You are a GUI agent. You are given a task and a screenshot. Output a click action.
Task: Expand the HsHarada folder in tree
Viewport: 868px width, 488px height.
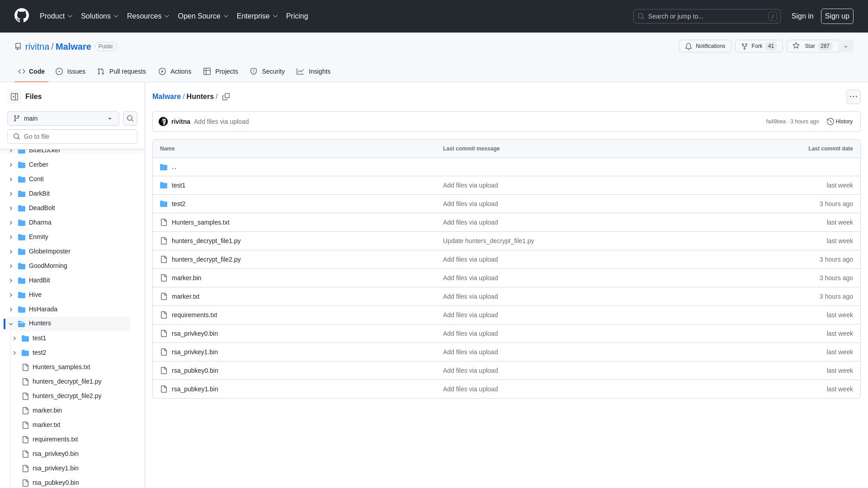(x=11, y=310)
